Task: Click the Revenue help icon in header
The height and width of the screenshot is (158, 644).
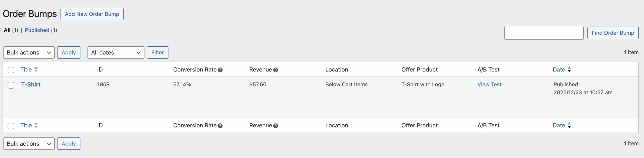Action: click(275, 70)
